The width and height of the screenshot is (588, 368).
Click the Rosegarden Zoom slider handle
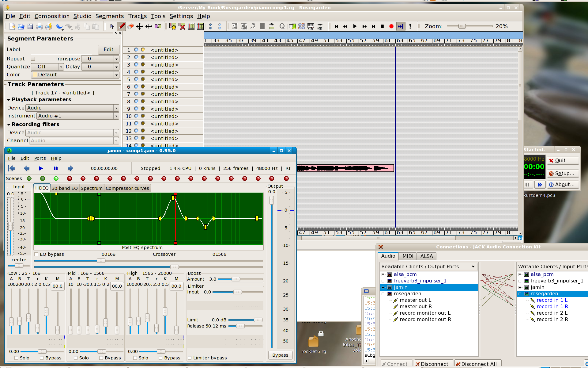tap(462, 26)
